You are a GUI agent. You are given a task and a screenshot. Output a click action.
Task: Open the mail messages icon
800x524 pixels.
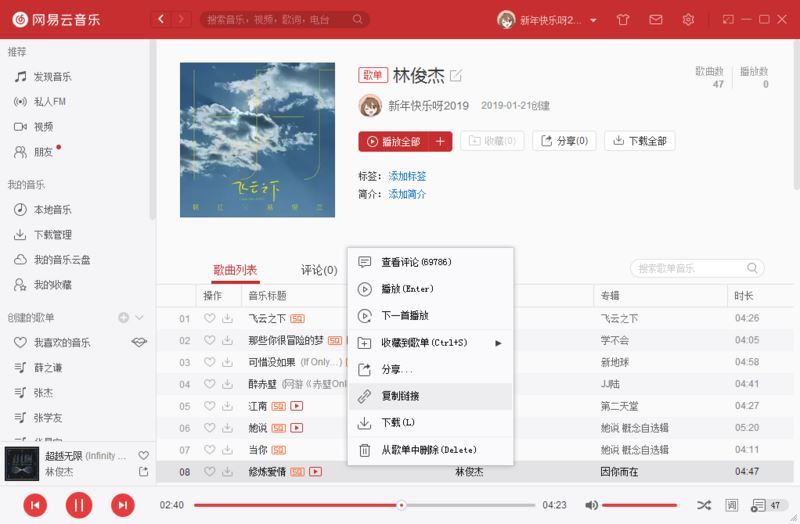pos(656,19)
